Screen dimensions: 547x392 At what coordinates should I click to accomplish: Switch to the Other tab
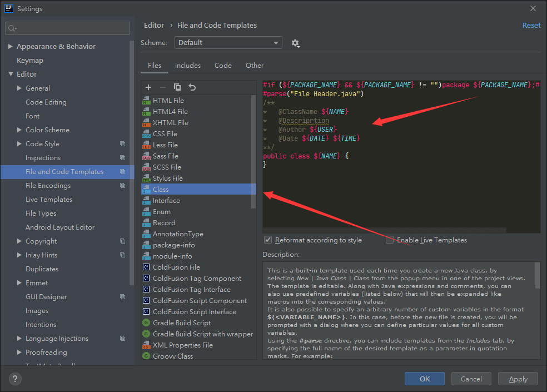point(255,66)
